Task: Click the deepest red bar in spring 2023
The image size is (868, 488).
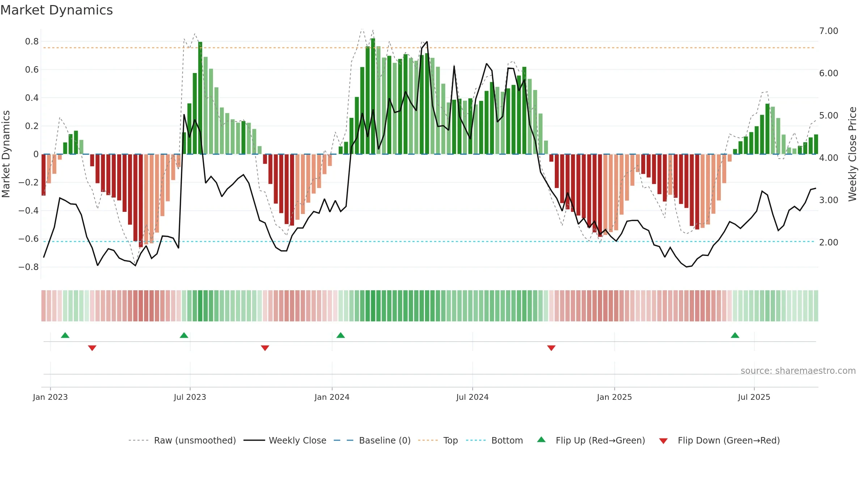Action: [x=141, y=201]
